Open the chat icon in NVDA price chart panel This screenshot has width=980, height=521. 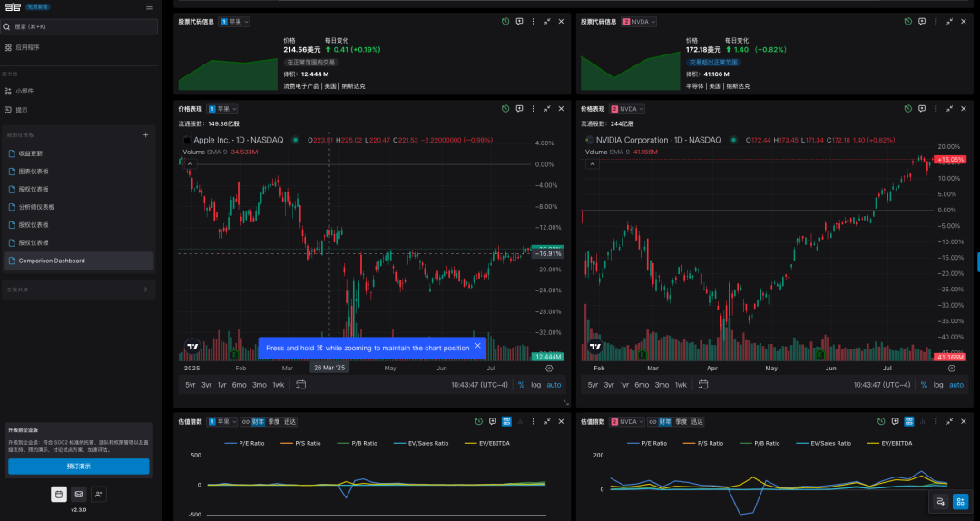[921, 108]
